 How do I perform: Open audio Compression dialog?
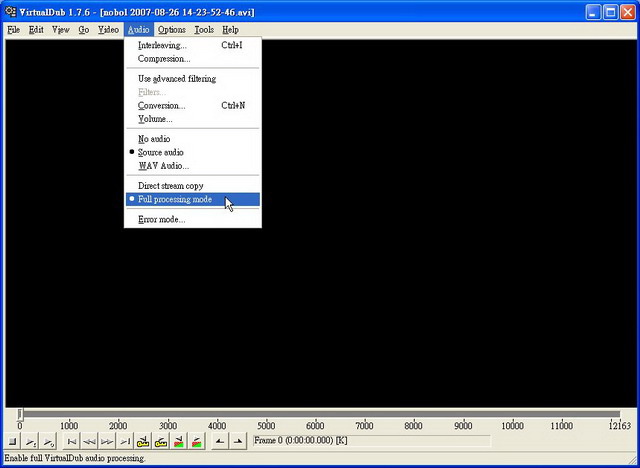click(193, 58)
